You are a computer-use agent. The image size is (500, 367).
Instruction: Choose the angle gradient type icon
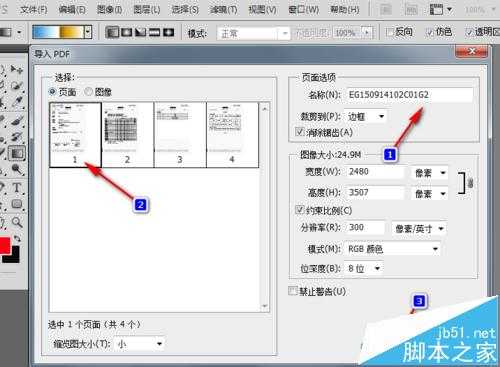[x=141, y=32]
